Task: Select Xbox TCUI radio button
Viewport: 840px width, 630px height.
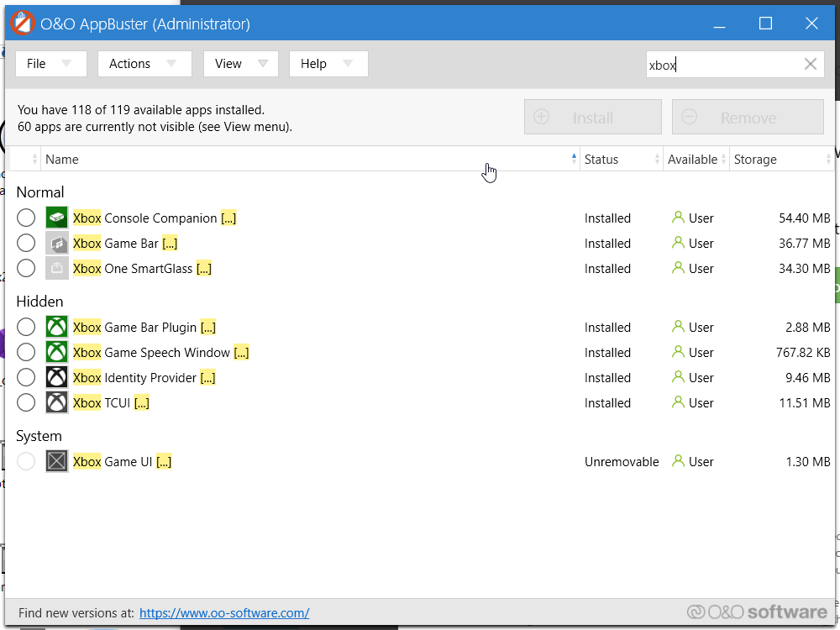Action: [x=26, y=402]
